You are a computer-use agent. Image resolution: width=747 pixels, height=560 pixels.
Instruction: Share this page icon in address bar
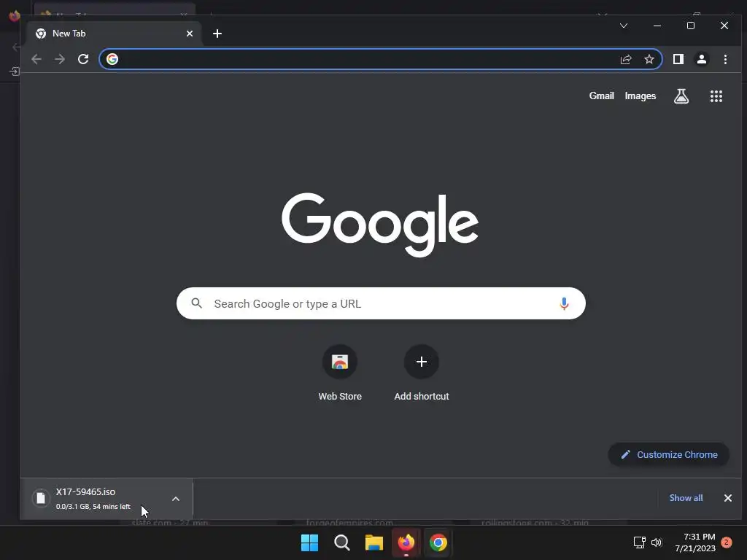(x=625, y=59)
